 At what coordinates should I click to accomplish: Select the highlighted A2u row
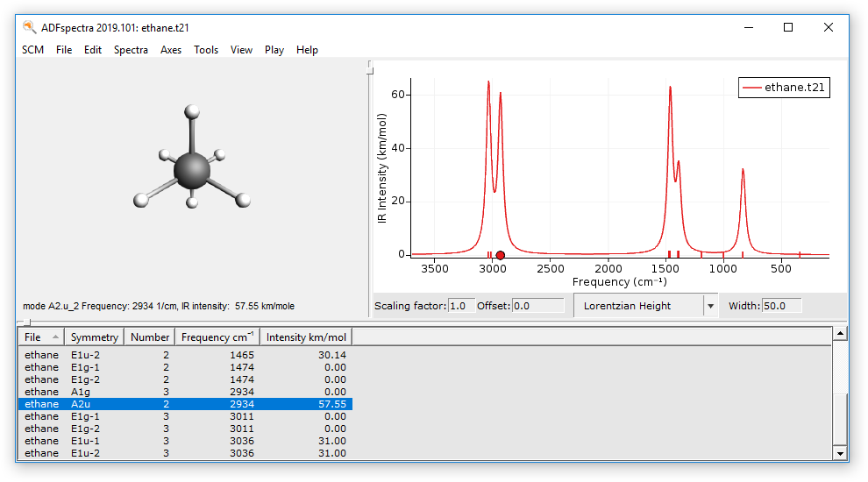(186, 404)
